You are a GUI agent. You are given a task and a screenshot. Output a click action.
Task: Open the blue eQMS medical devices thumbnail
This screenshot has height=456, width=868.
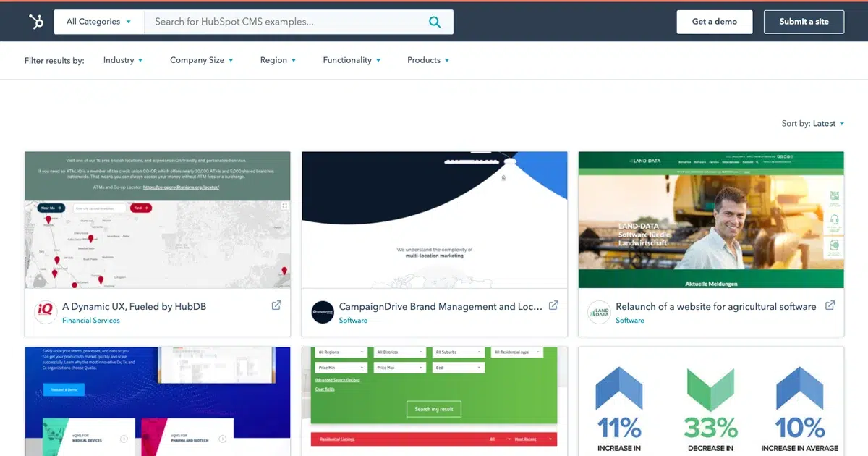158,402
